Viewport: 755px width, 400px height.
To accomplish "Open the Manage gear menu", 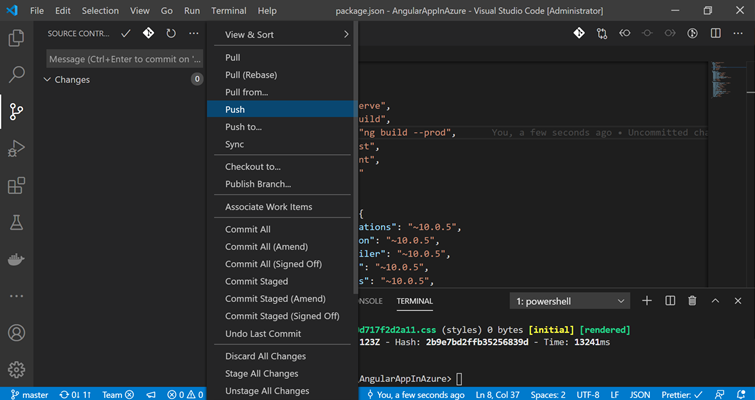I will pos(16,369).
